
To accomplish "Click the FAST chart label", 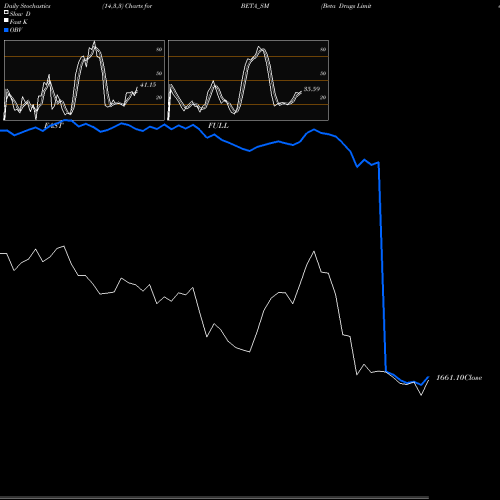I will 54,126.
